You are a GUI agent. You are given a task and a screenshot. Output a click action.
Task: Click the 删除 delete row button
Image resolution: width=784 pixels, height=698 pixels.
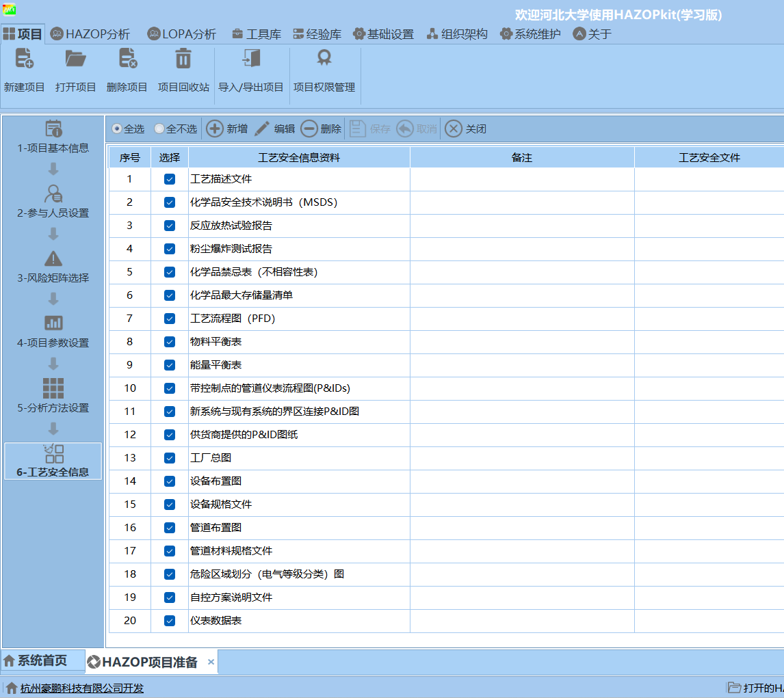321,129
